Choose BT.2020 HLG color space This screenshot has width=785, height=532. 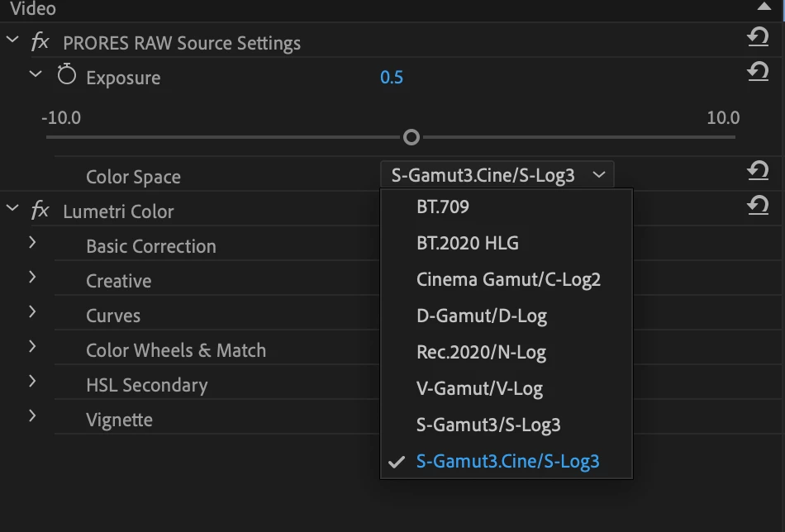click(x=507, y=243)
